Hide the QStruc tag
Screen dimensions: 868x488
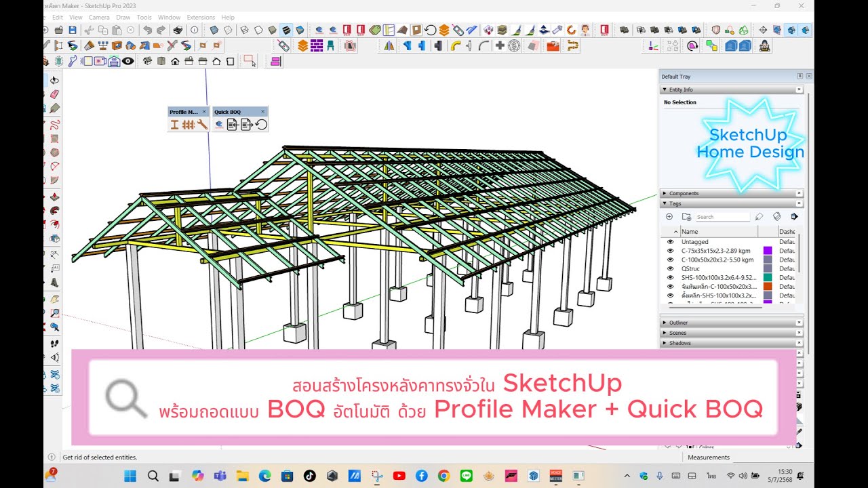point(670,268)
